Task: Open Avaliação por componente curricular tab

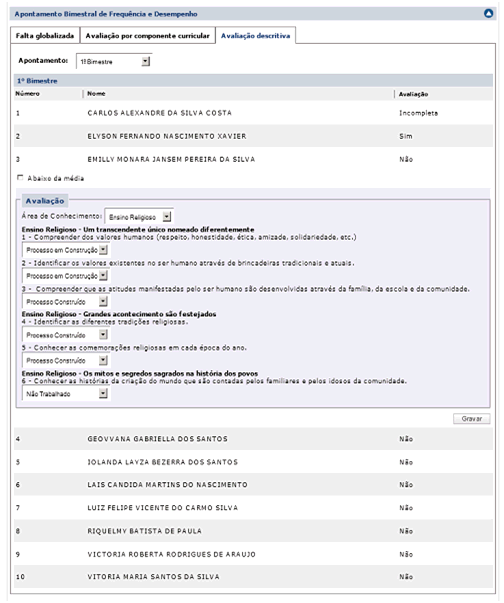Action: tap(147, 35)
